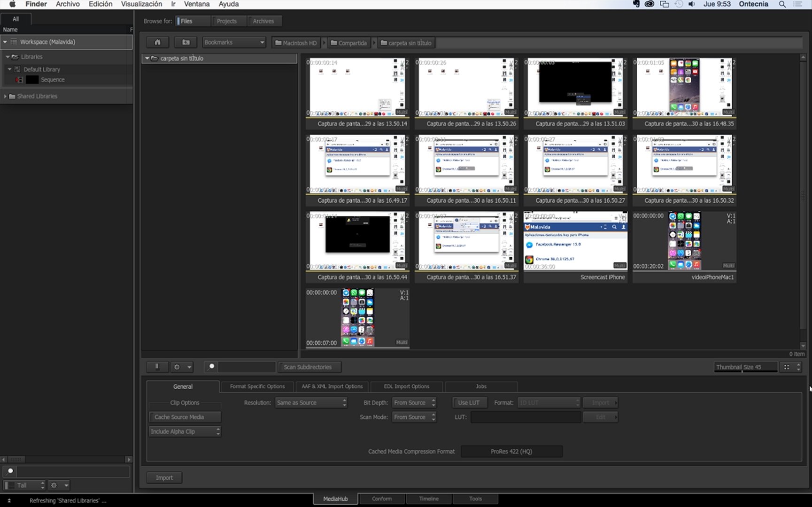Open the Tools tab
The image size is (812, 507).
[475, 499]
